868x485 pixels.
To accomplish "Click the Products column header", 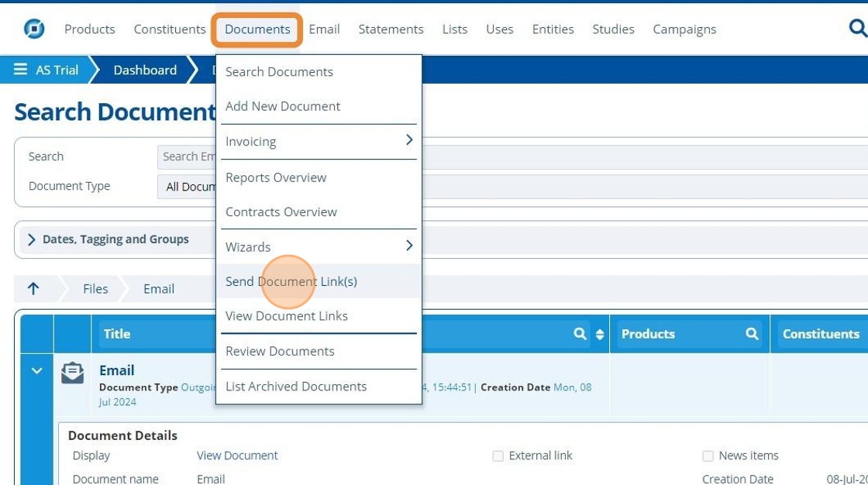I will pos(648,334).
